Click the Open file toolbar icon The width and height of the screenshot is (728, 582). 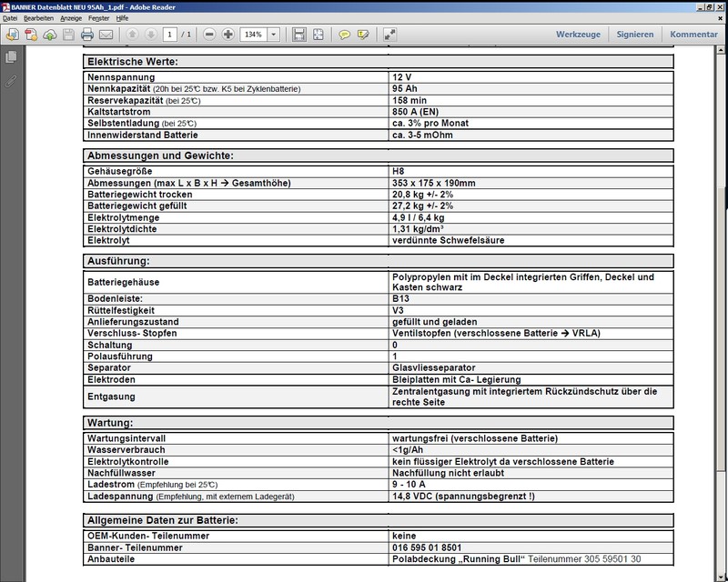click(11, 35)
